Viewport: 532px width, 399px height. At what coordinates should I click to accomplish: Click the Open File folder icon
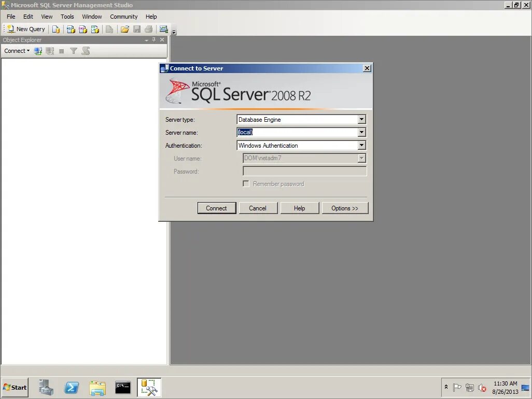point(125,30)
